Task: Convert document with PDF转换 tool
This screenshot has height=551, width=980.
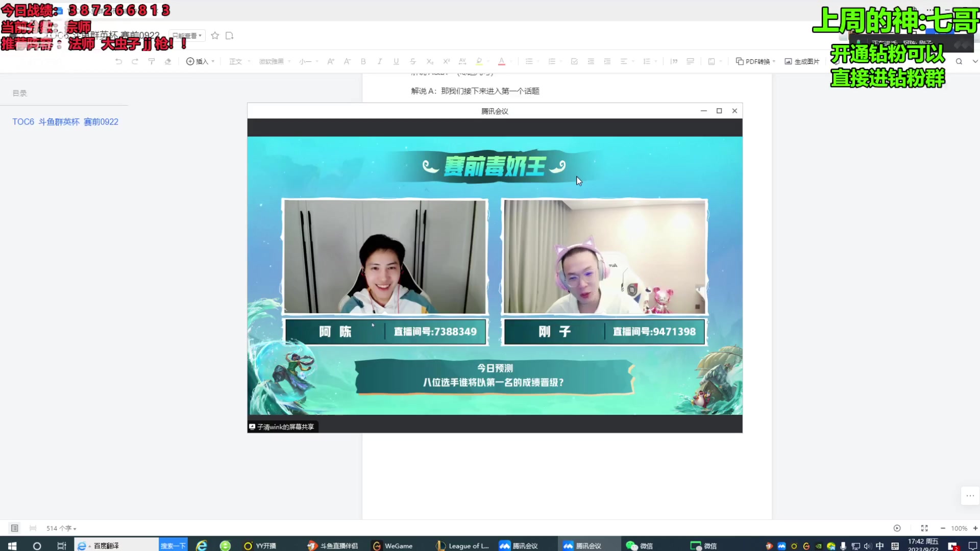Action: click(754, 61)
